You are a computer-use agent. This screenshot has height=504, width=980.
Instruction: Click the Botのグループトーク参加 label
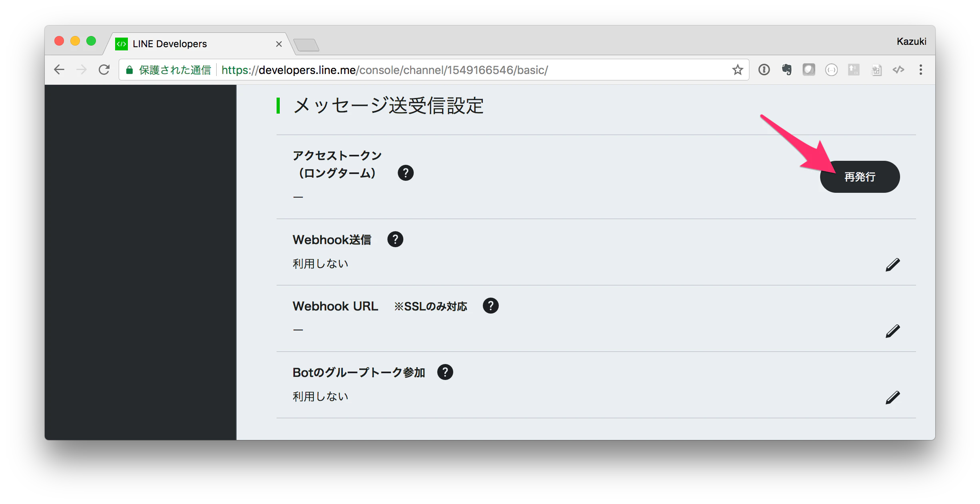(359, 372)
